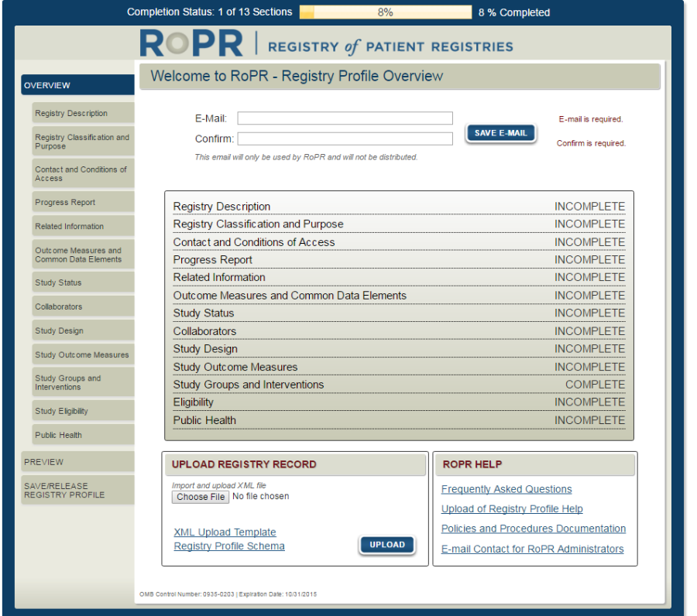Click Study Outcome Measures table row

[399, 367]
